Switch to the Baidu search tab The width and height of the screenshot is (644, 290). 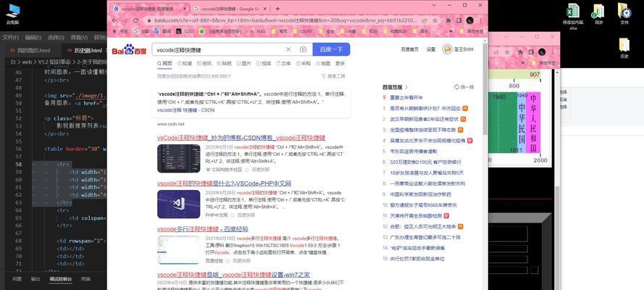tap(149, 9)
